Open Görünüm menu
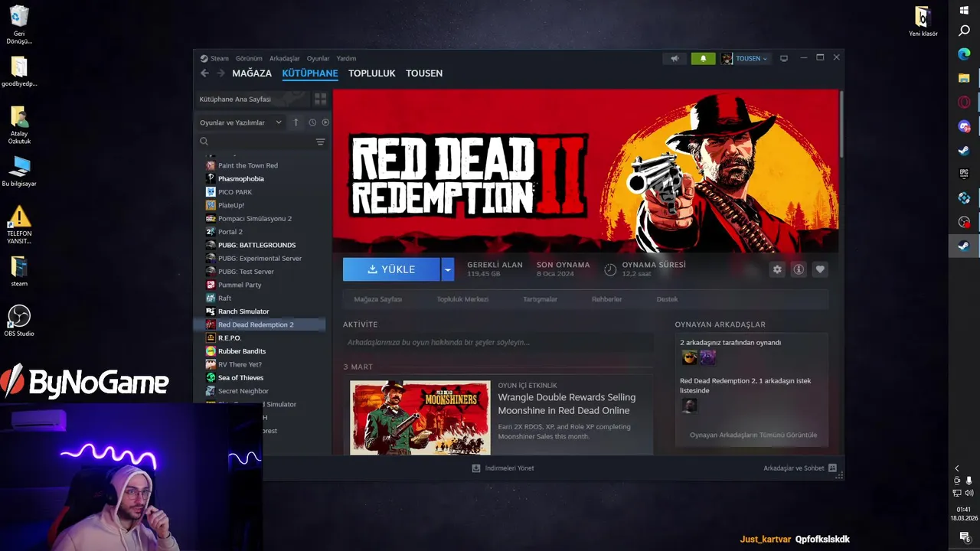This screenshot has height=551, width=980. pyautogui.click(x=249, y=58)
